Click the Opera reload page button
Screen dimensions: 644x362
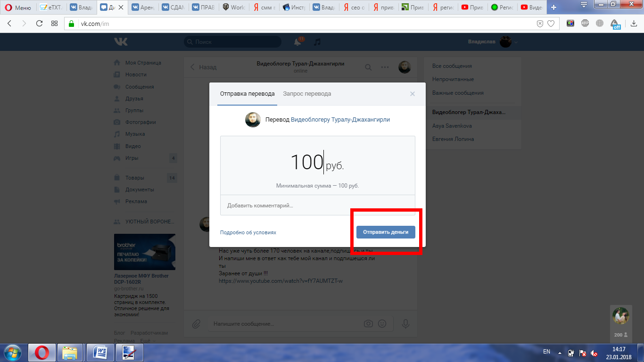coord(39,24)
